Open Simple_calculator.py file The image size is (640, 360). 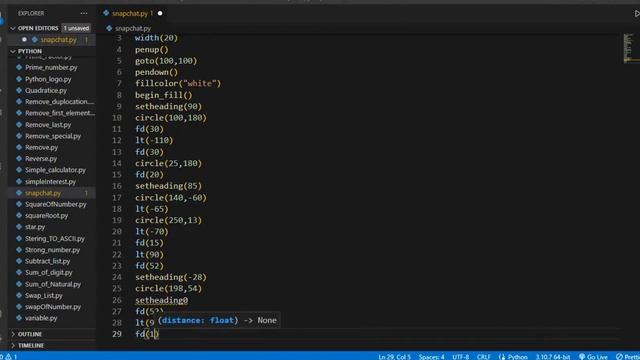pyautogui.click(x=55, y=170)
